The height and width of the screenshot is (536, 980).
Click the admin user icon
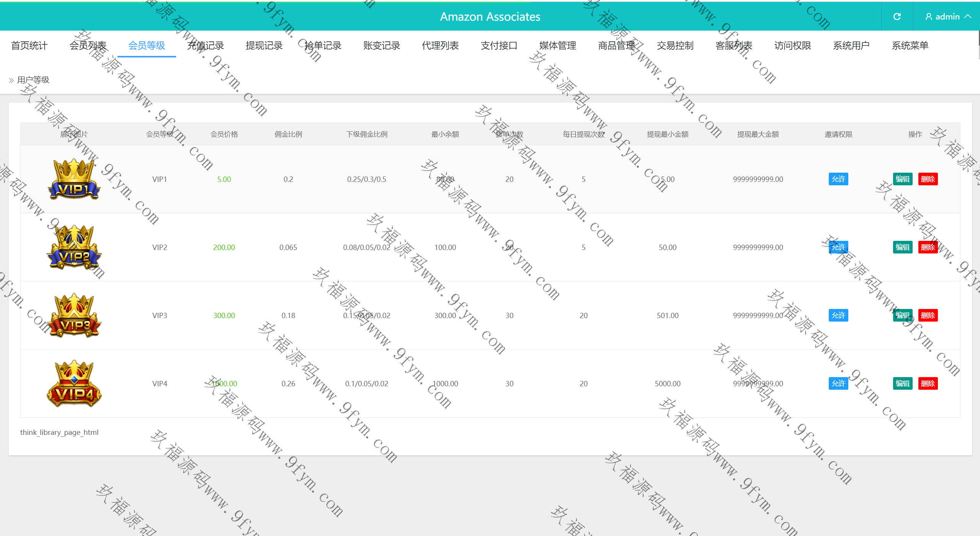(x=929, y=16)
